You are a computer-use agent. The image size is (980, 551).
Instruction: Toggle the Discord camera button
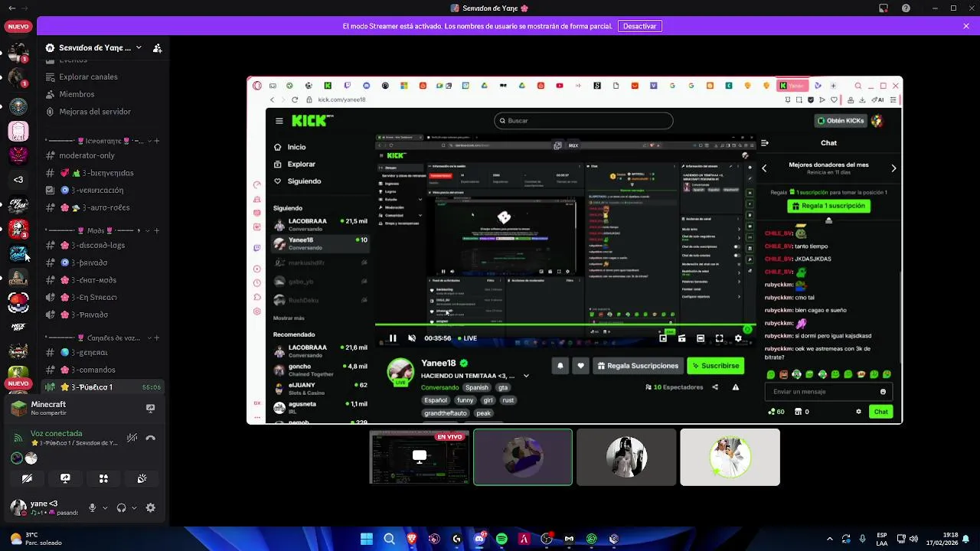tap(27, 478)
